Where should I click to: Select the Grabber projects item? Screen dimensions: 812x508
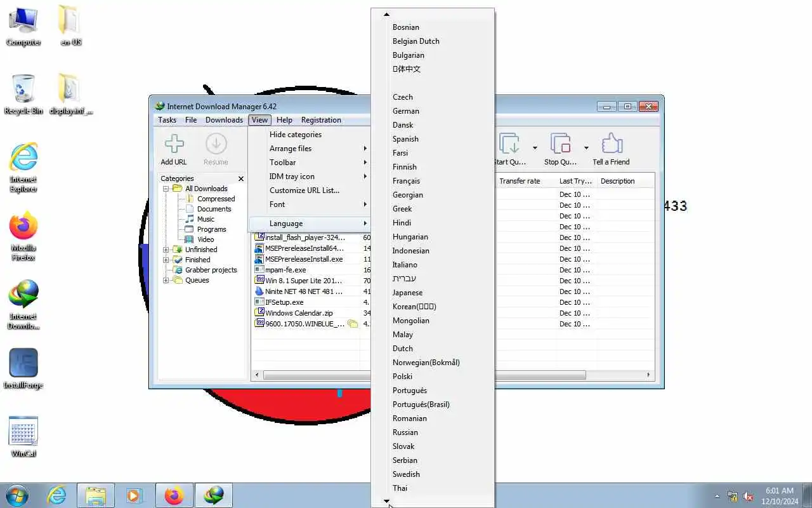211,270
